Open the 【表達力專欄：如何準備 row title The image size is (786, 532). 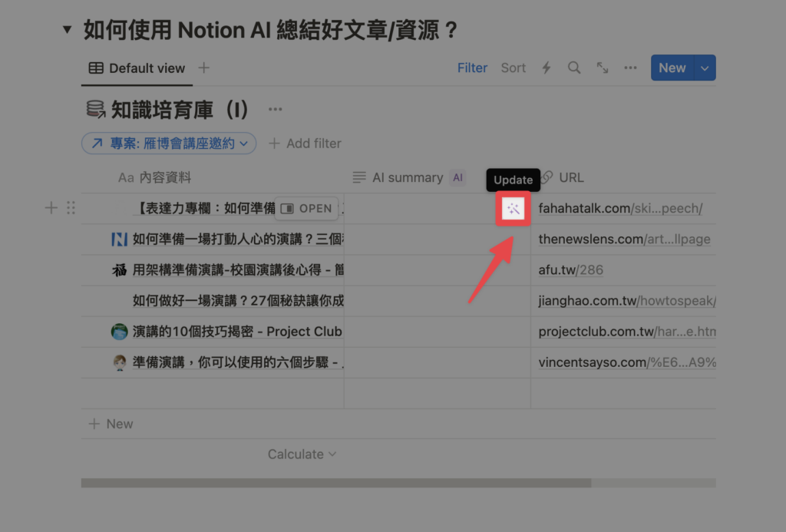205,209
